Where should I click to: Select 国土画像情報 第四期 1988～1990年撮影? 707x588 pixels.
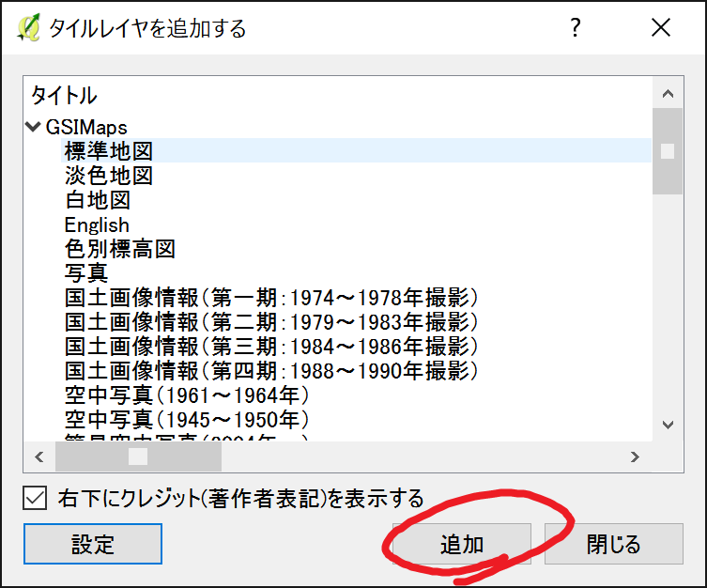coord(271,371)
